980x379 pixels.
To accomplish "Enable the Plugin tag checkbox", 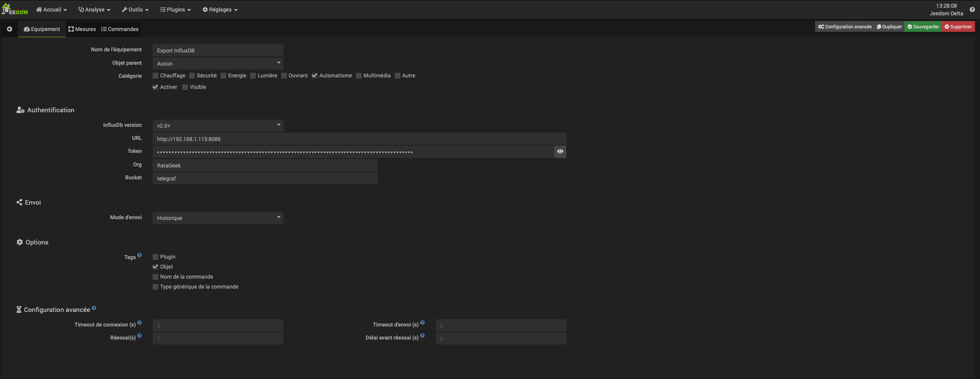I will point(155,257).
